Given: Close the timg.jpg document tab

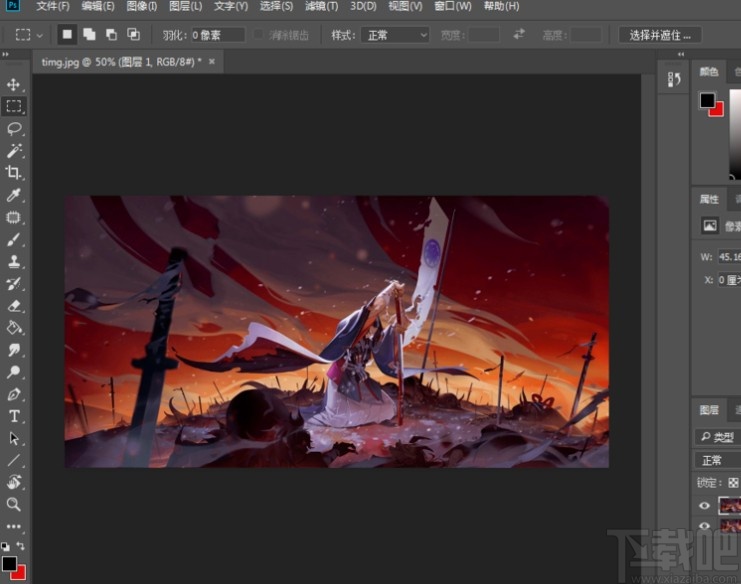Looking at the screenshot, I should click(212, 61).
